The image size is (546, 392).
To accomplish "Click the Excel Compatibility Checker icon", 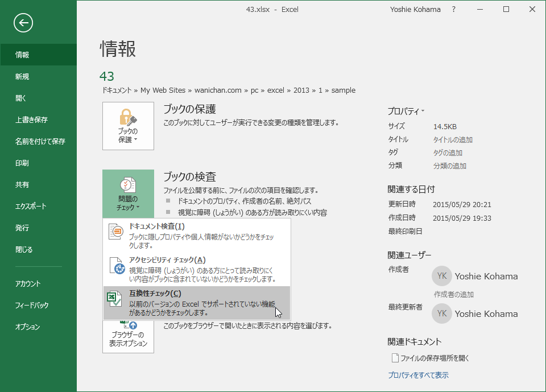I will pos(114,299).
